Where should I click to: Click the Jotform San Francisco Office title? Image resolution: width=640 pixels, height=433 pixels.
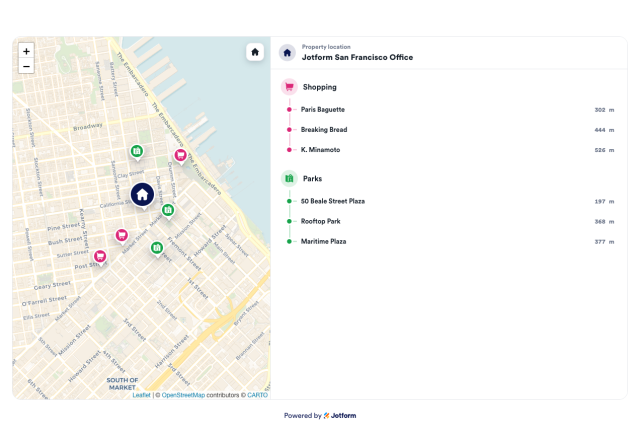357,57
